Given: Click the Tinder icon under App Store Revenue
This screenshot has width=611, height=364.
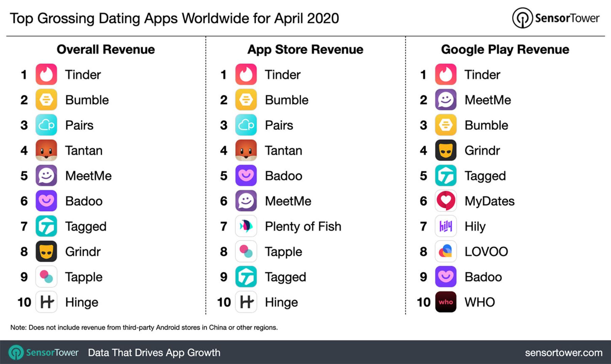Looking at the screenshot, I should 246,74.
